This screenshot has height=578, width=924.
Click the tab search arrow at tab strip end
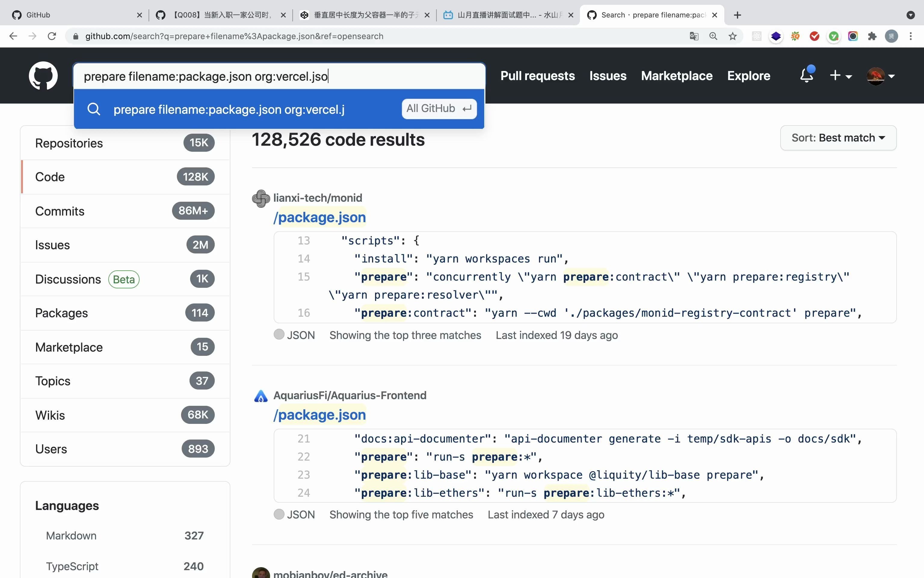[x=910, y=15]
